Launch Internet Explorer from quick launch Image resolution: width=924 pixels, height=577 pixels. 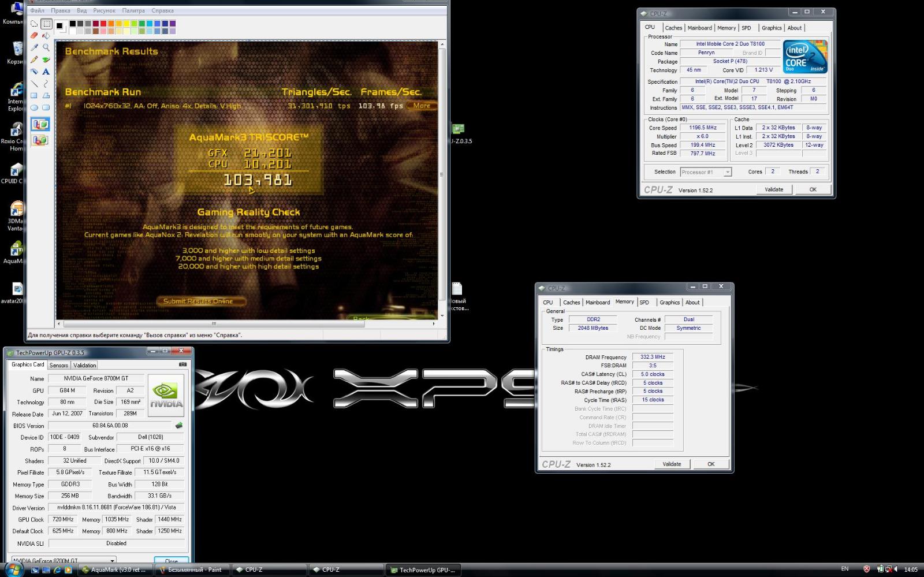pos(57,570)
